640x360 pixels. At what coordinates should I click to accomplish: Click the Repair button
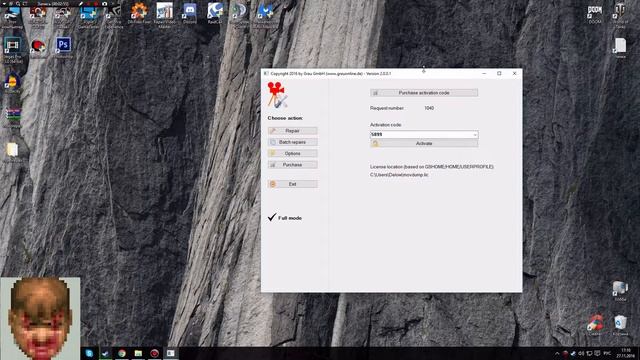pyautogui.click(x=293, y=131)
